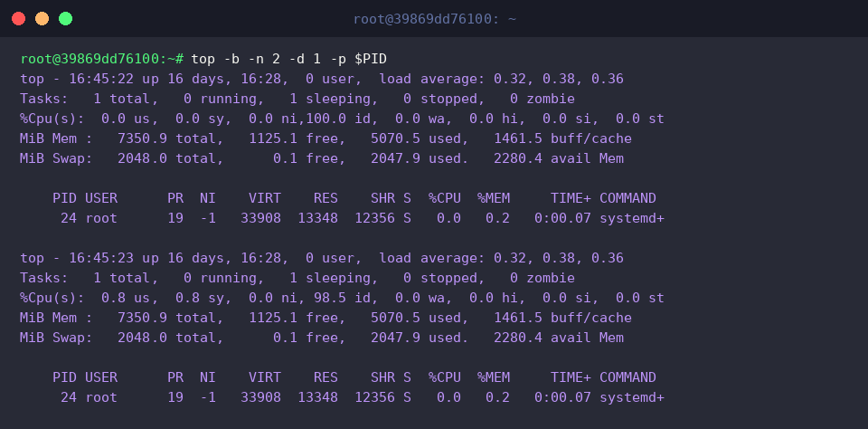Click the green maximize window button

click(x=65, y=19)
